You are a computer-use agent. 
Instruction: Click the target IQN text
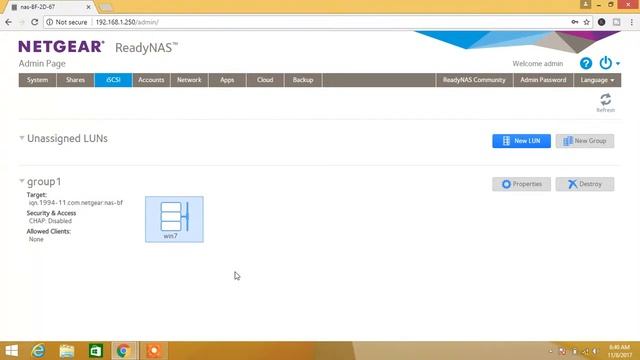tap(76, 202)
